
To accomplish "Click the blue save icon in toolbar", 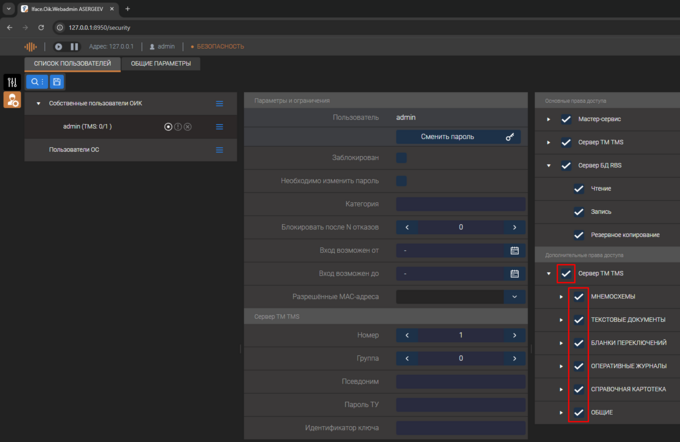I will pyautogui.click(x=57, y=82).
